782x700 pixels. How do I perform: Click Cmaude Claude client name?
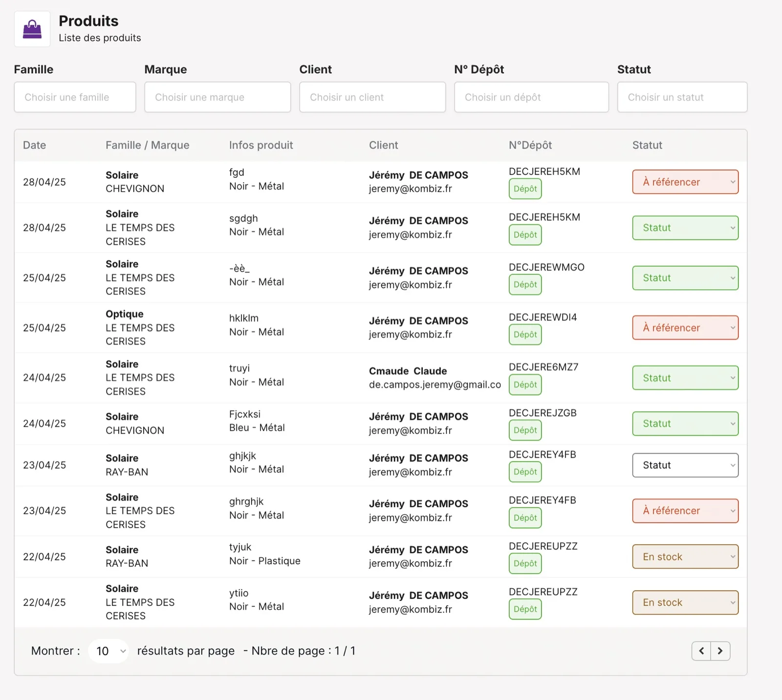408,371
